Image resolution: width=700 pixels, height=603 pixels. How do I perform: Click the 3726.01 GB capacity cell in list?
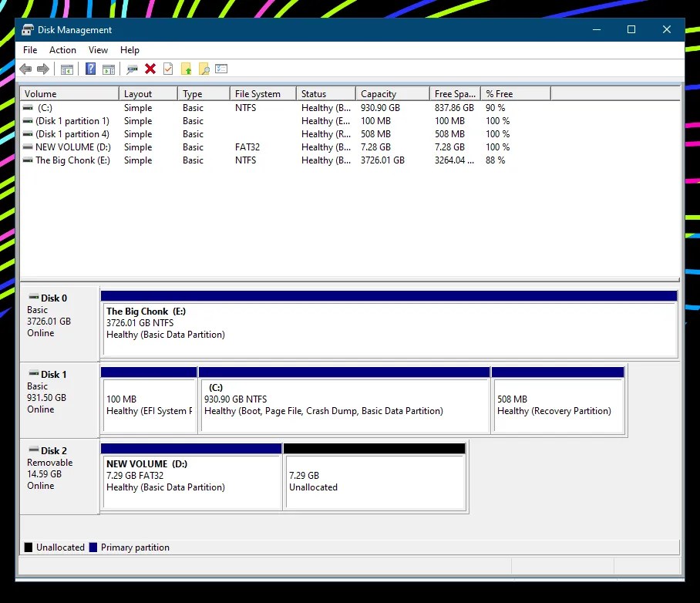pos(382,160)
